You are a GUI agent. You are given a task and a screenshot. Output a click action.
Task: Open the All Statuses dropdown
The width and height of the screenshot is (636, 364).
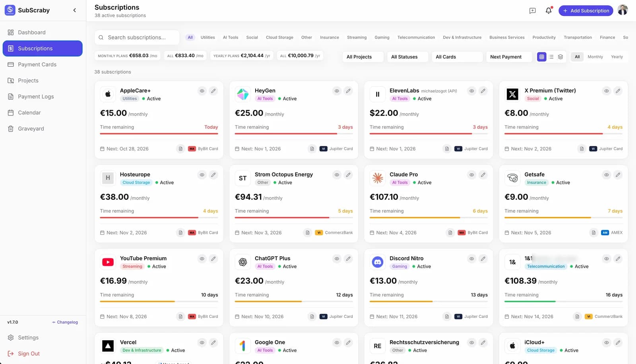tap(407, 57)
